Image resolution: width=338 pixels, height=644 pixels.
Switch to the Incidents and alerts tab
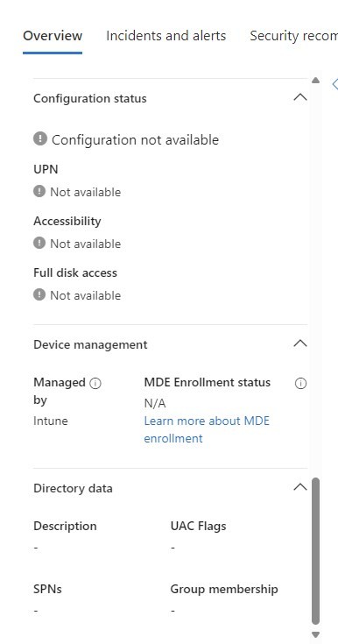pyautogui.click(x=165, y=36)
